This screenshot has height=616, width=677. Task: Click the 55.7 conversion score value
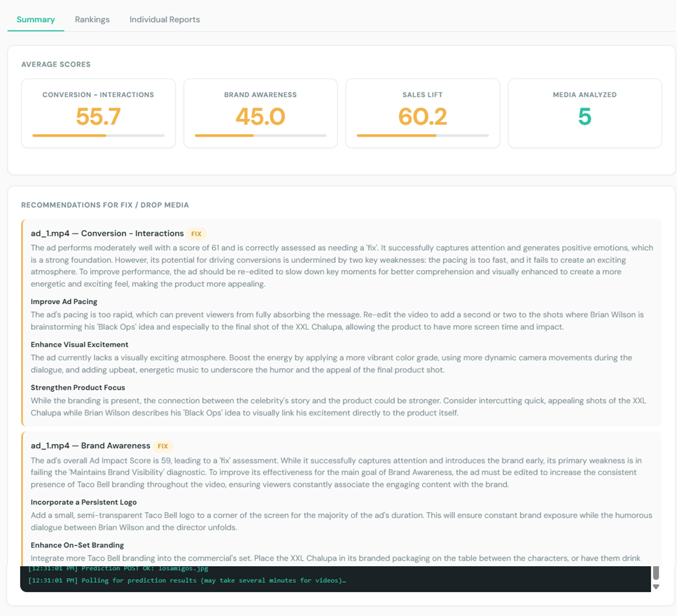pyautogui.click(x=98, y=117)
